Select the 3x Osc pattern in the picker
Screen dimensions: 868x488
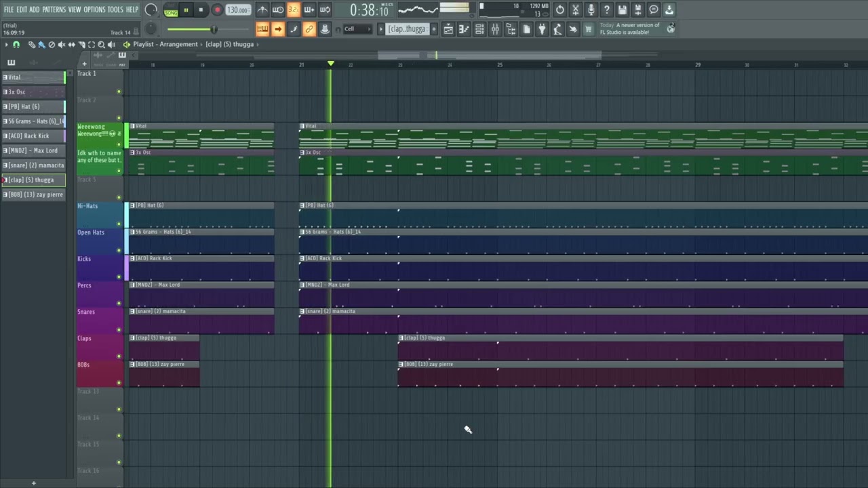pos(33,92)
